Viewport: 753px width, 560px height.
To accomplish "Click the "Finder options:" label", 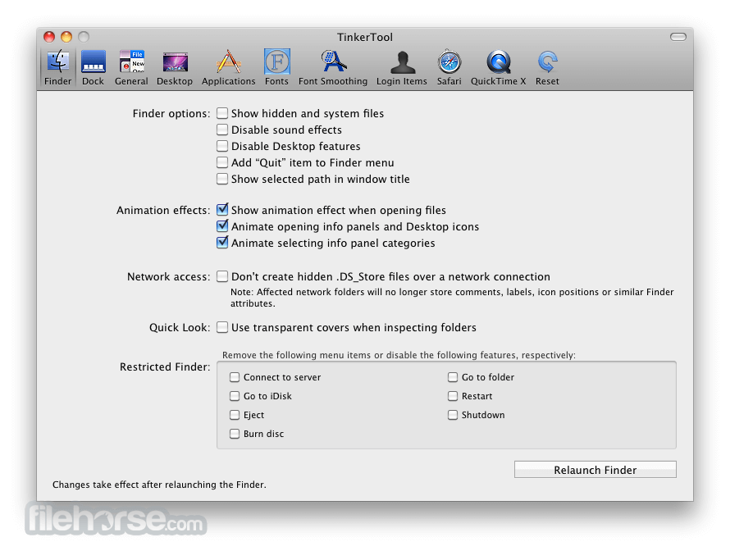I will (x=171, y=114).
